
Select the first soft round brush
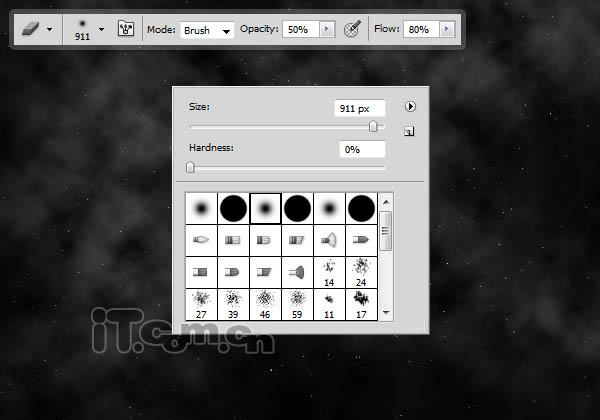click(x=201, y=208)
